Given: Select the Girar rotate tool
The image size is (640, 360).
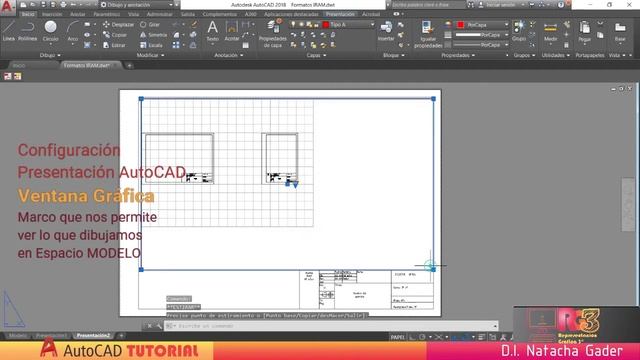Looking at the screenshot, I should pyautogui.click(x=150, y=24).
